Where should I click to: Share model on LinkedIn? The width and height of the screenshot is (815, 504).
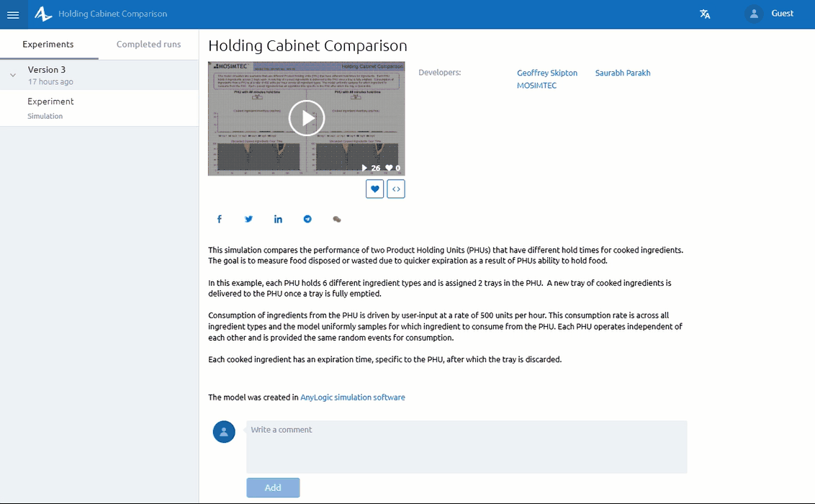(x=278, y=219)
